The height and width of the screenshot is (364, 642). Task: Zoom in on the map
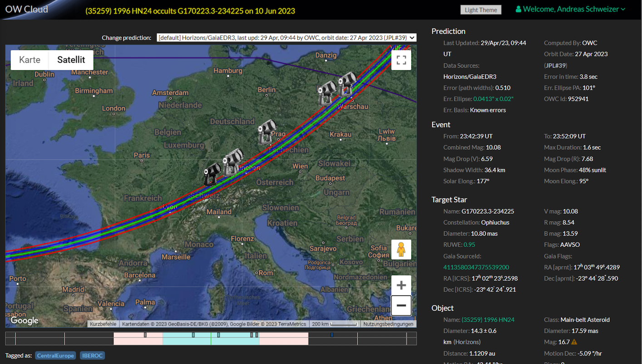401,285
